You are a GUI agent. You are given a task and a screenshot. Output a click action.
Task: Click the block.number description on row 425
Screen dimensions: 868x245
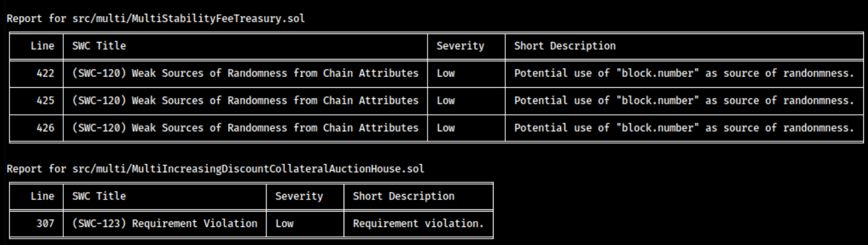[x=684, y=100]
